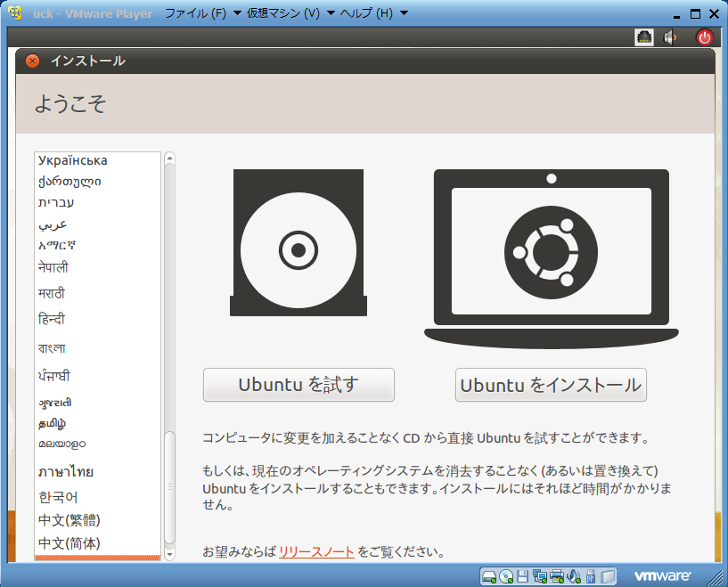Screen dimensions: 728x587
Task: Select 中文(简体) in the language list
Action: point(97,543)
